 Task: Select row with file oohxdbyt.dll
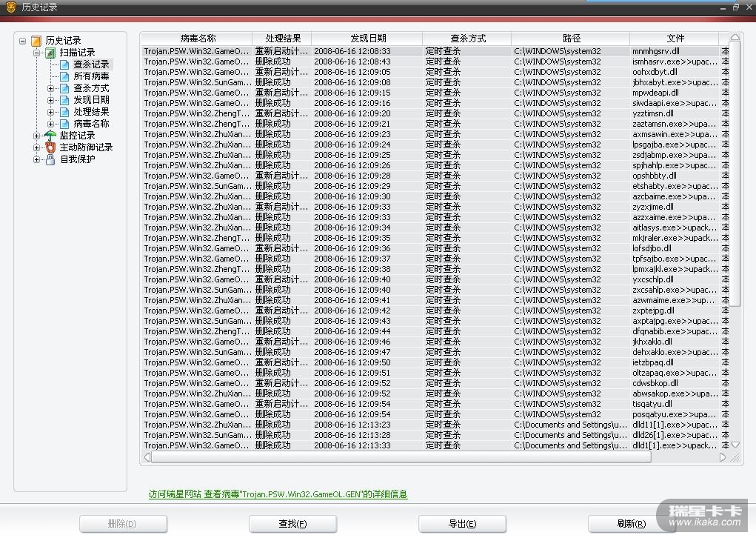pos(435,72)
